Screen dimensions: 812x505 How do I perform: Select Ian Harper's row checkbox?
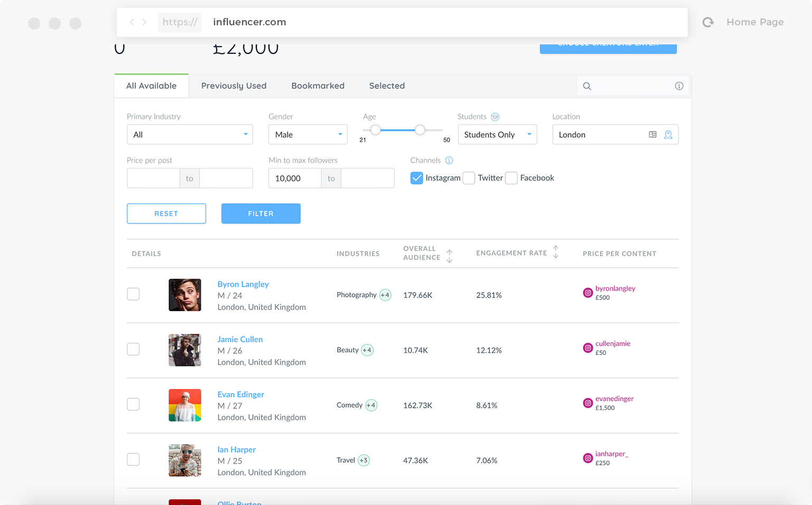point(133,460)
